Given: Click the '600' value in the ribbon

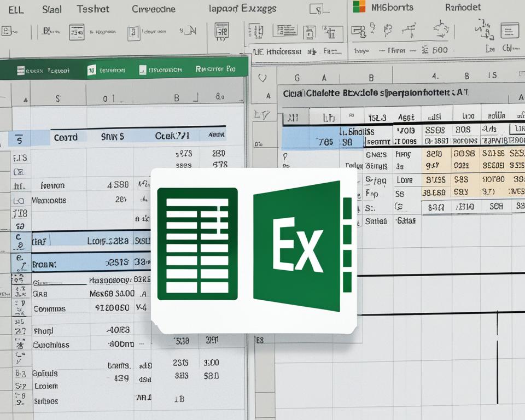Looking at the screenshot, I should point(440,50).
